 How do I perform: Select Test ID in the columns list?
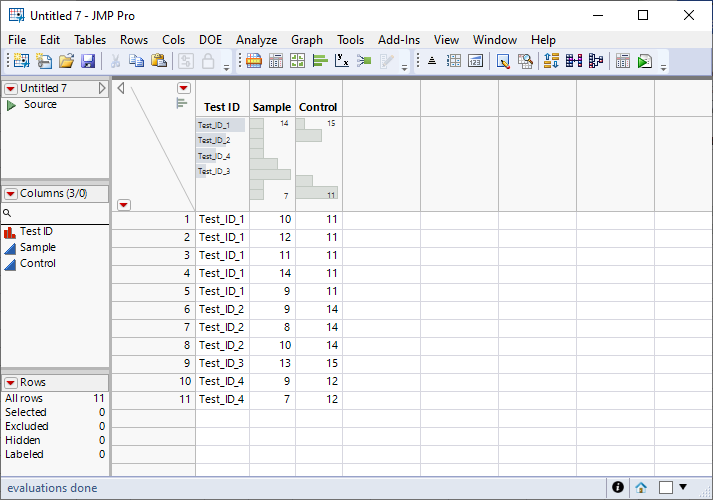pyautogui.click(x=36, y=231)
